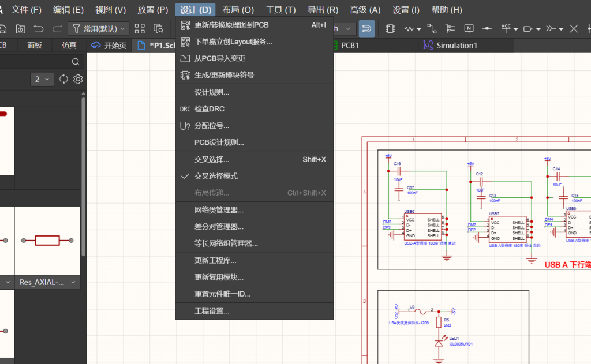
Task: Select the bus entry branching tool
Action: pyautogui.click(x=450, y=29)
